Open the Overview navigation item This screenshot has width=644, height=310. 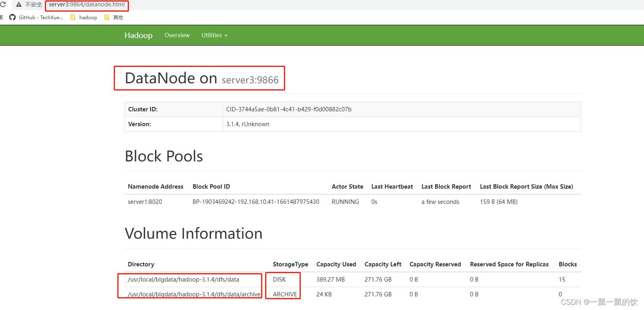tap(177, 35)
